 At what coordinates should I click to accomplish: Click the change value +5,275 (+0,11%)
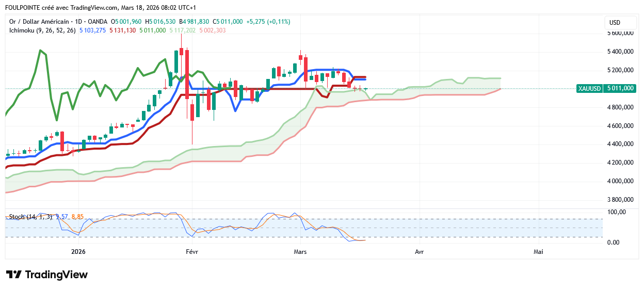point(268,22)
